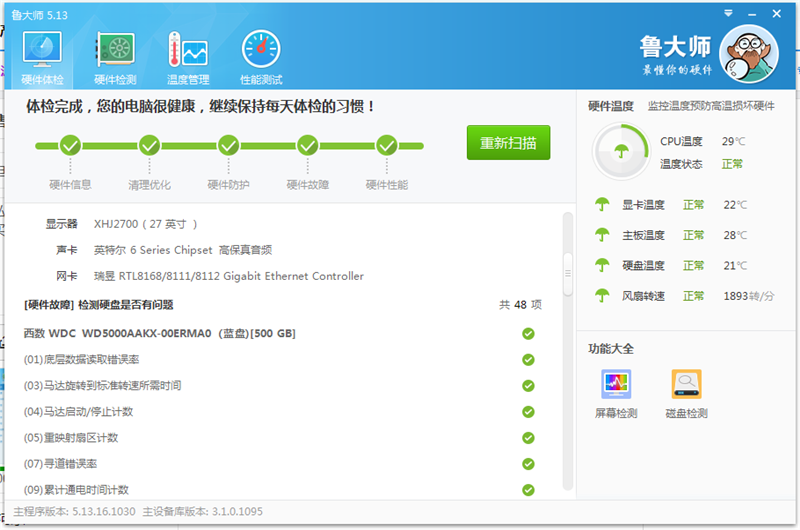Click the check icon for 底层数据读取错误率
Image resolution: width=800 pixels, height=530 pixels.
coord(528,360)
